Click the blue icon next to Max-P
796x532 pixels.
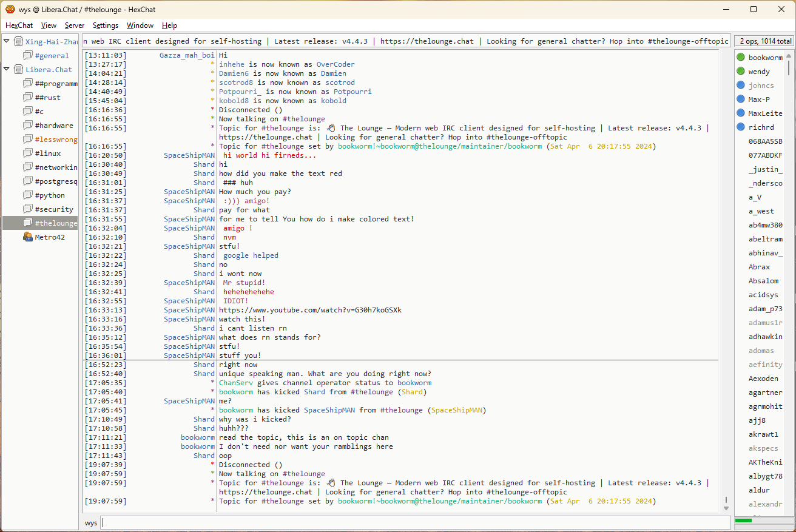[740, 99]
